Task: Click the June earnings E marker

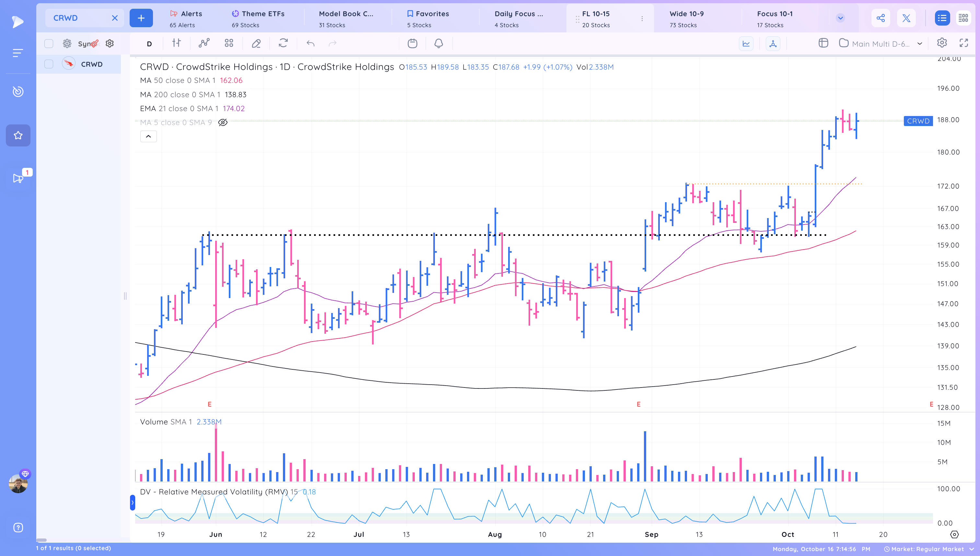Action: click(x=209, y=404)
